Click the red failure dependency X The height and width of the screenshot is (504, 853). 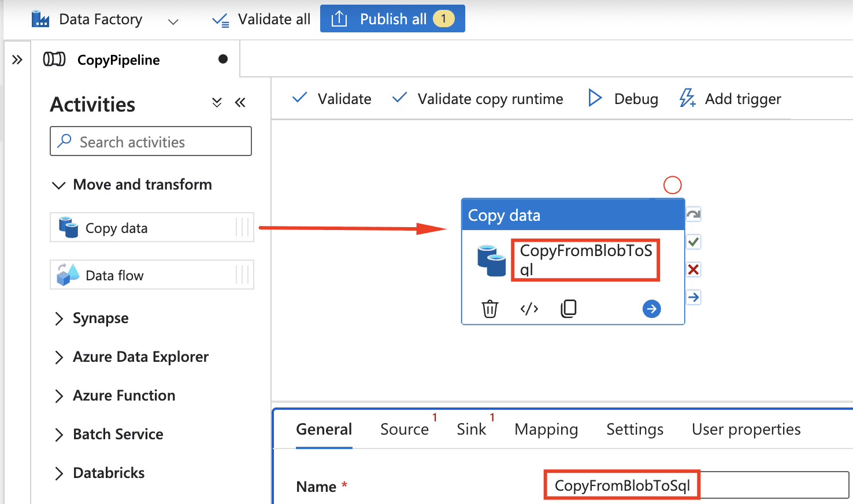[693, 269]
